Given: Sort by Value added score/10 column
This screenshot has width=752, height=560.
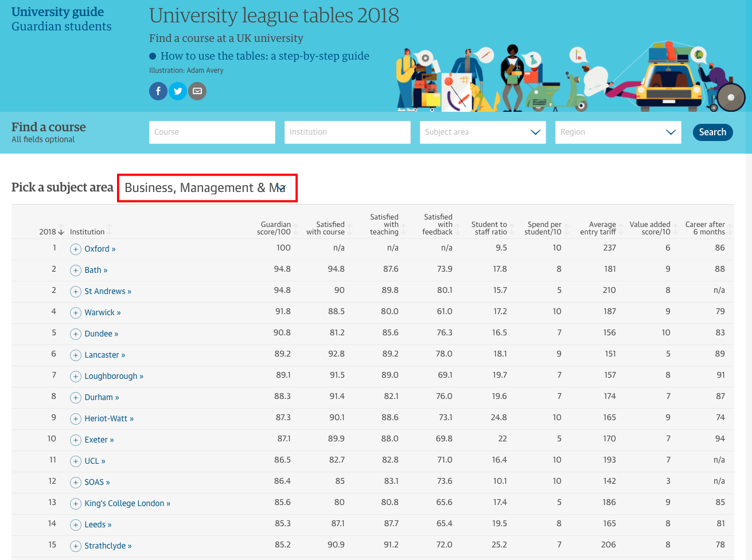Looking at the screenshot, I should (676, 230).
